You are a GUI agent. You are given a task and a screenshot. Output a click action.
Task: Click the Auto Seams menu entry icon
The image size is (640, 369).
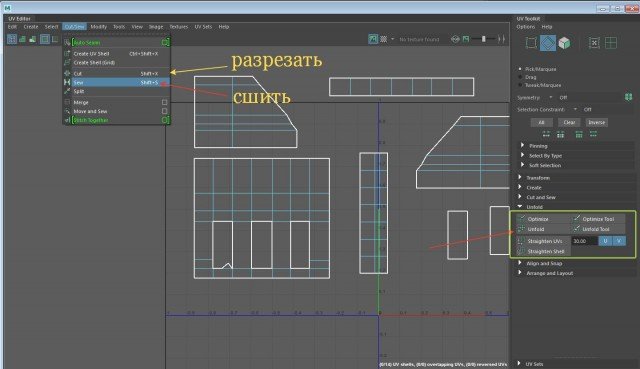[x=67, y=42]
